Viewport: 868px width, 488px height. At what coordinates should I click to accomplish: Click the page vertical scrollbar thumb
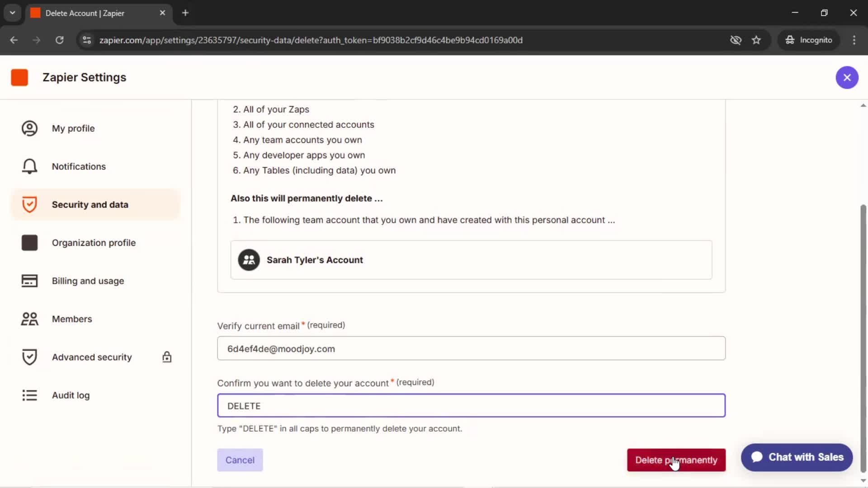(863, 339)
